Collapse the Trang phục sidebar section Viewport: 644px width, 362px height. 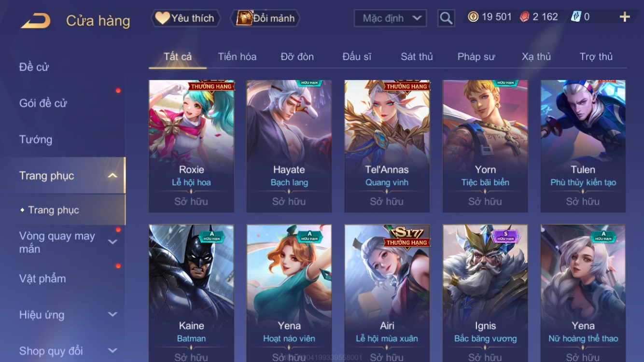coord(112,176)
